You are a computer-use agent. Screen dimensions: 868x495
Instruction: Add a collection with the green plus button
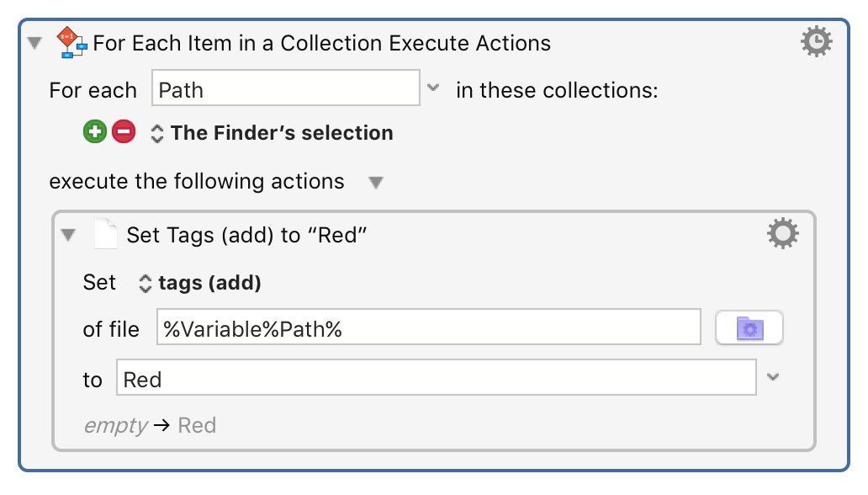[x=94, y=132]
